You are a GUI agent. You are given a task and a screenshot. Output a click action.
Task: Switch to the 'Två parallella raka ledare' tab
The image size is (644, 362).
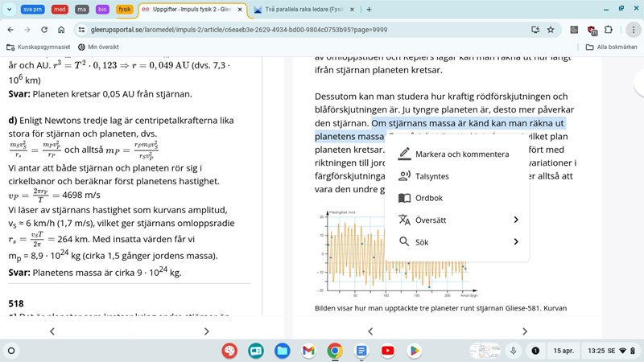pyautogui.click(x=303, y=10)
